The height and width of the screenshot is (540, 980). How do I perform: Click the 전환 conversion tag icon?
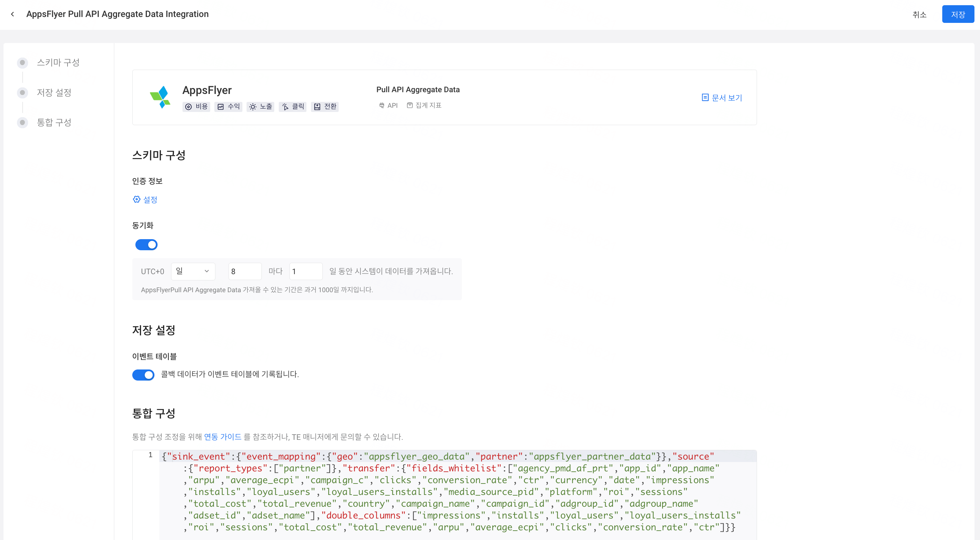pyautogui.click(x=317, y=107)
